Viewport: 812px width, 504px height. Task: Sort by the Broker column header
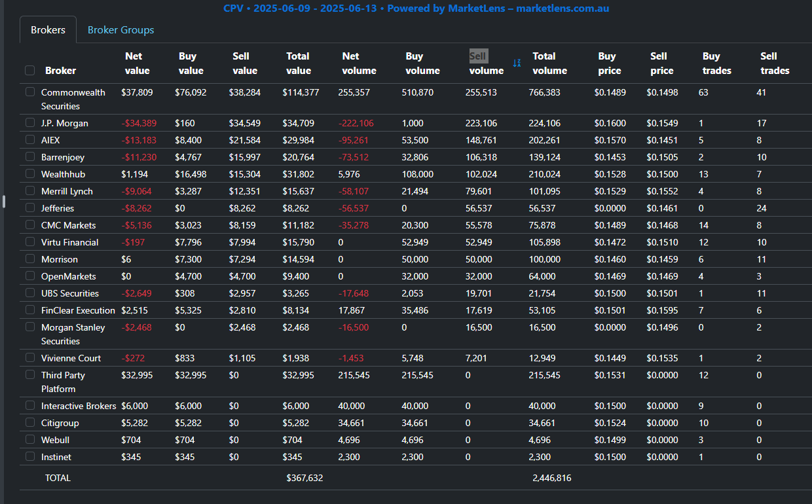click(60, 71)
